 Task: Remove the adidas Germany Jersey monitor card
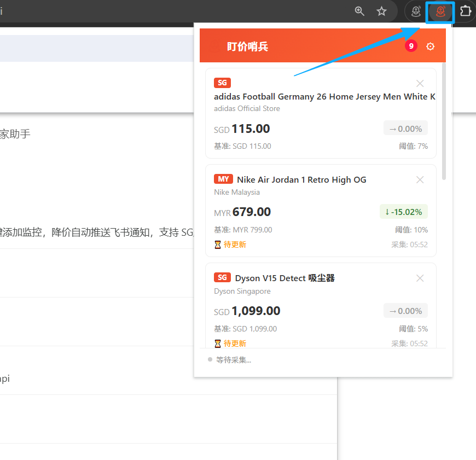[x=420, y=84]
